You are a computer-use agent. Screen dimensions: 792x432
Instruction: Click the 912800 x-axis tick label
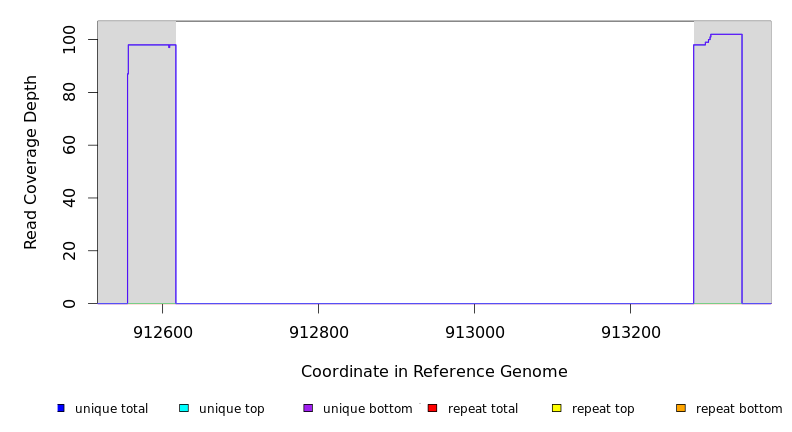click(x=318, y=333)
